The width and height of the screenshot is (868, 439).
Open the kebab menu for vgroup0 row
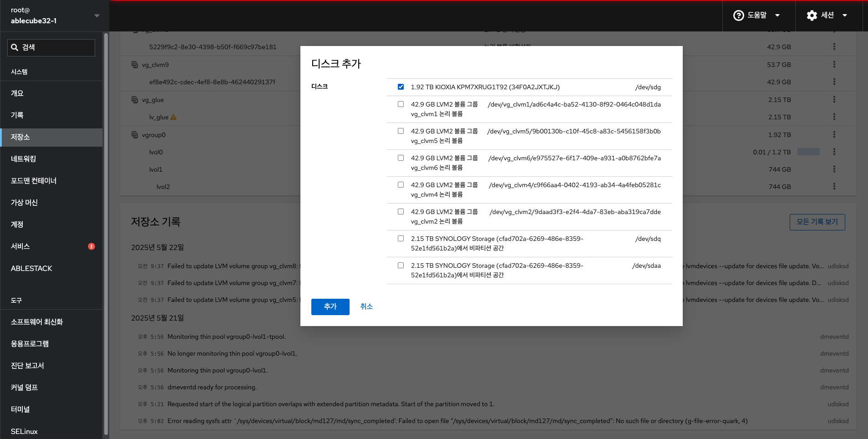tap(834, 135)
